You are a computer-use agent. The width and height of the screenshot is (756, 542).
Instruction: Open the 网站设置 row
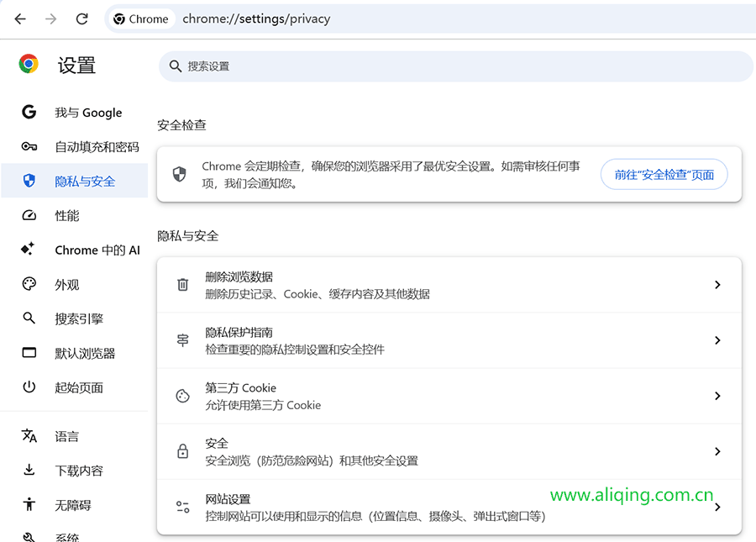[x=449, y=507]
